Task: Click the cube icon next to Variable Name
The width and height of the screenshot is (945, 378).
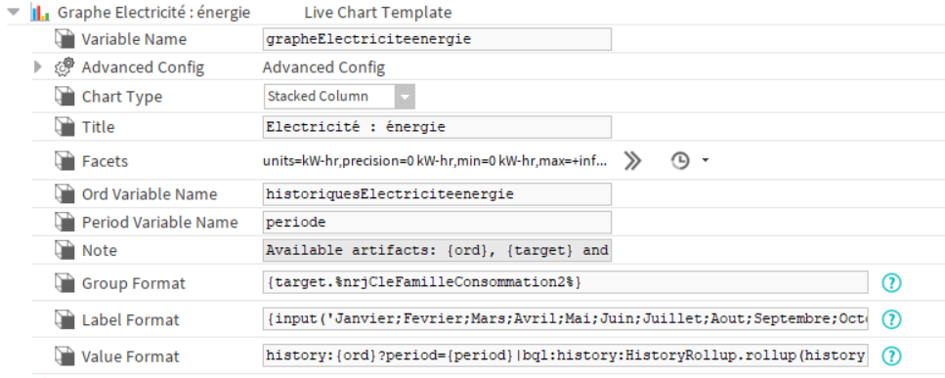Action: [64, 39]
